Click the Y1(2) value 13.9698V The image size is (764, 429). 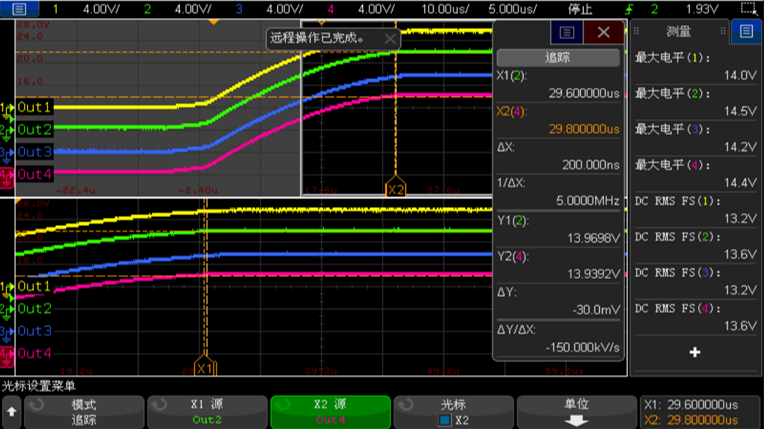593,238
